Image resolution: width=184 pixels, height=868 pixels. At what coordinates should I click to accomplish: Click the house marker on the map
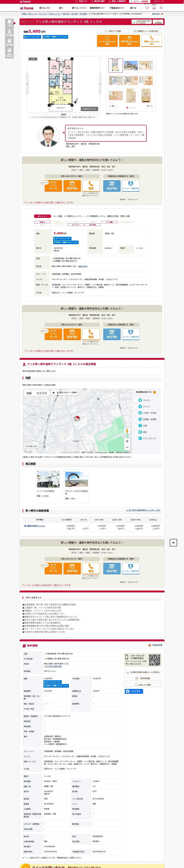tap(77, 418)
